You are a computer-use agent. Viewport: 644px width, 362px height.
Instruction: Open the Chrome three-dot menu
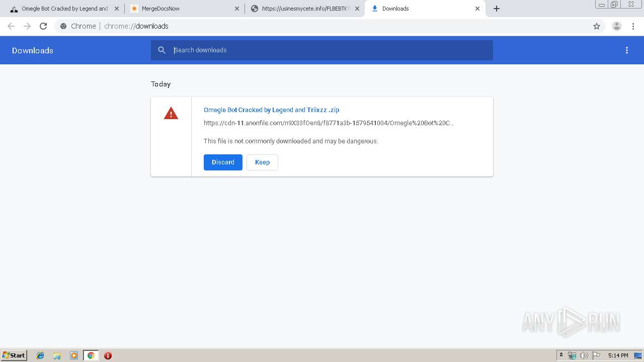(x=633, y=26)
